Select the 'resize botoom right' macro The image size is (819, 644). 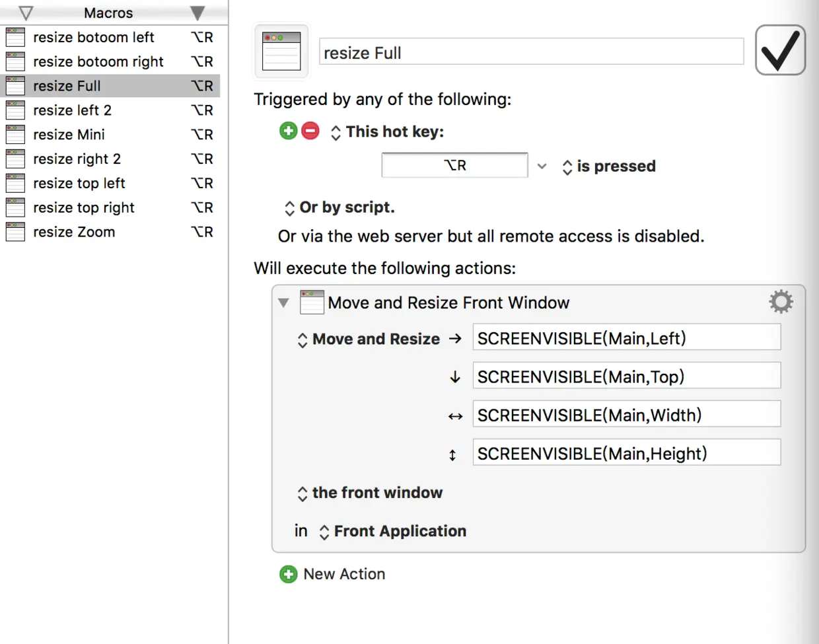pos(98,62)
